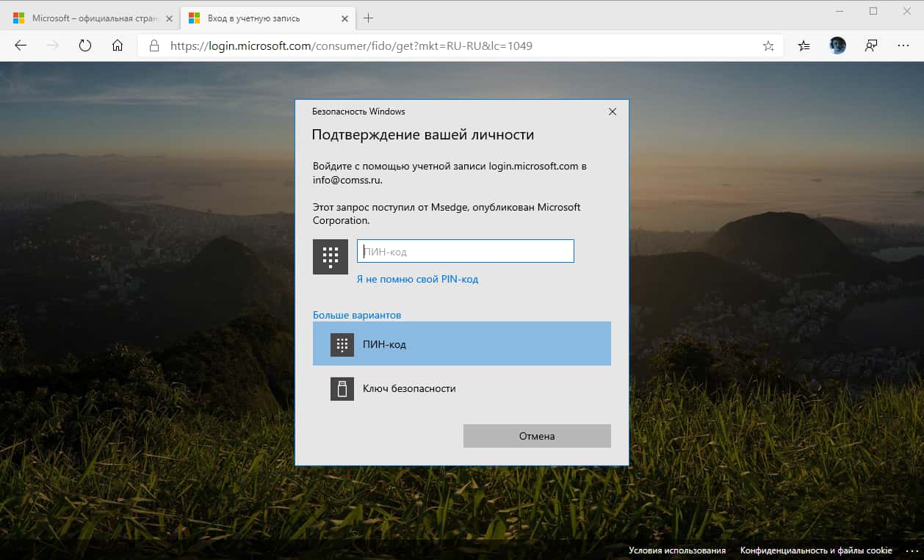This screenshot has width=924, height=560.
Task: Click the keypad icon beside the PIN field
Action: (330, 256)
